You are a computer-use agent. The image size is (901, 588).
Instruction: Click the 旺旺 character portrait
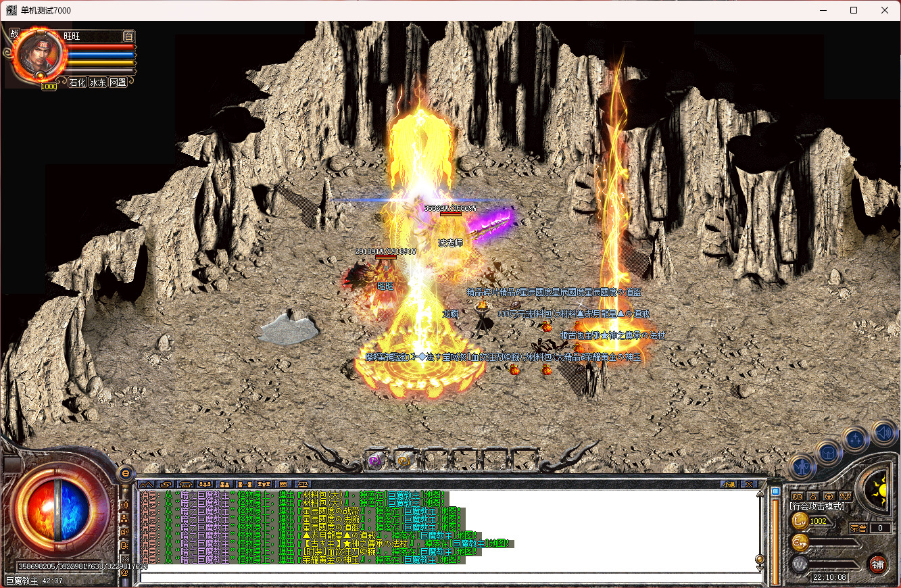(39, 53)
